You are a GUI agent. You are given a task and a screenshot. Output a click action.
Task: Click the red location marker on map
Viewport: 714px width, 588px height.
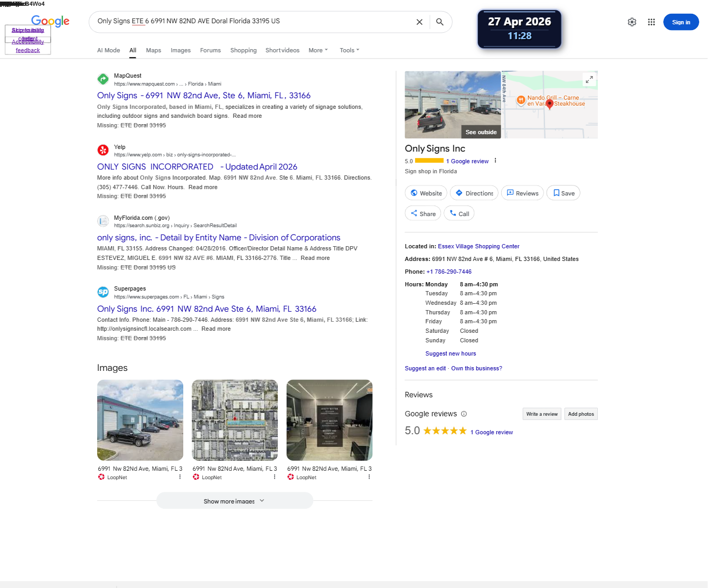click(550, 104)
